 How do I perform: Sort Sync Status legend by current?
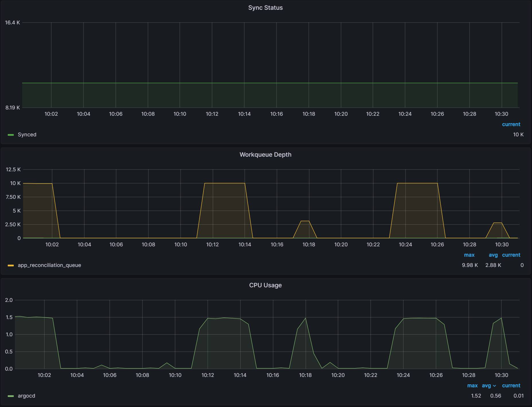[x=511, y=124]
